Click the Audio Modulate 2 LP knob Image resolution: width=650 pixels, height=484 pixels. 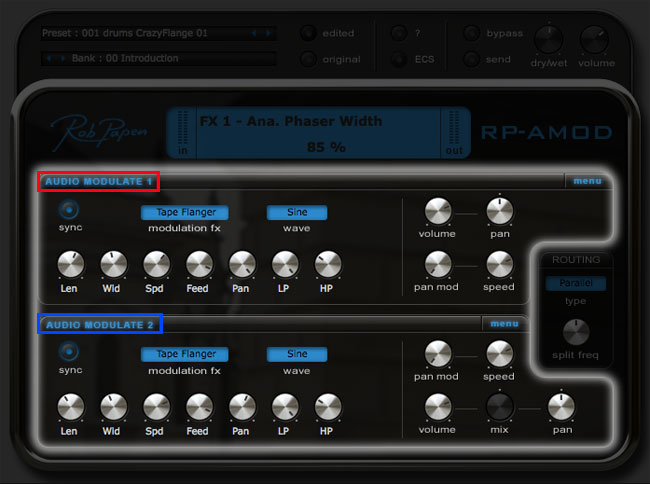285,407
